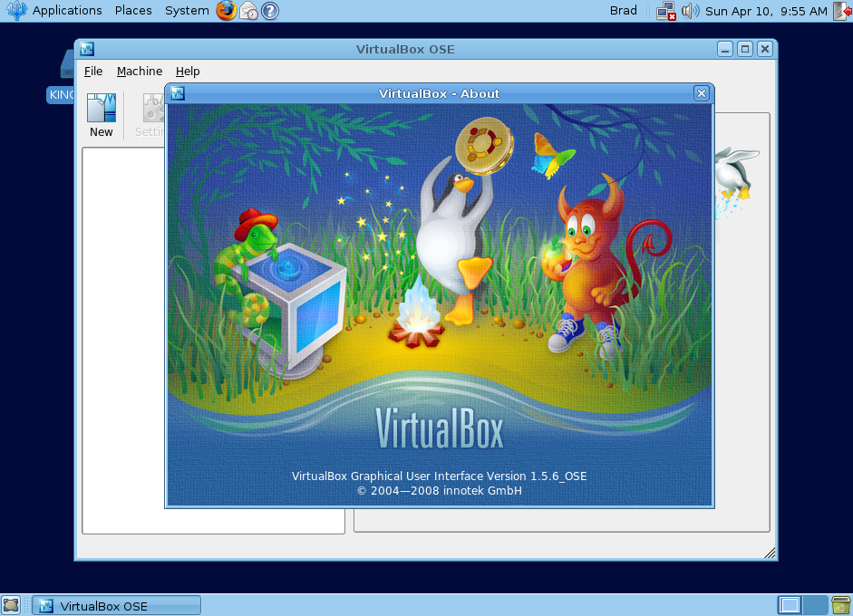Click the 'Version 1.5.6_OSE' text line

[x=439, y=476]
